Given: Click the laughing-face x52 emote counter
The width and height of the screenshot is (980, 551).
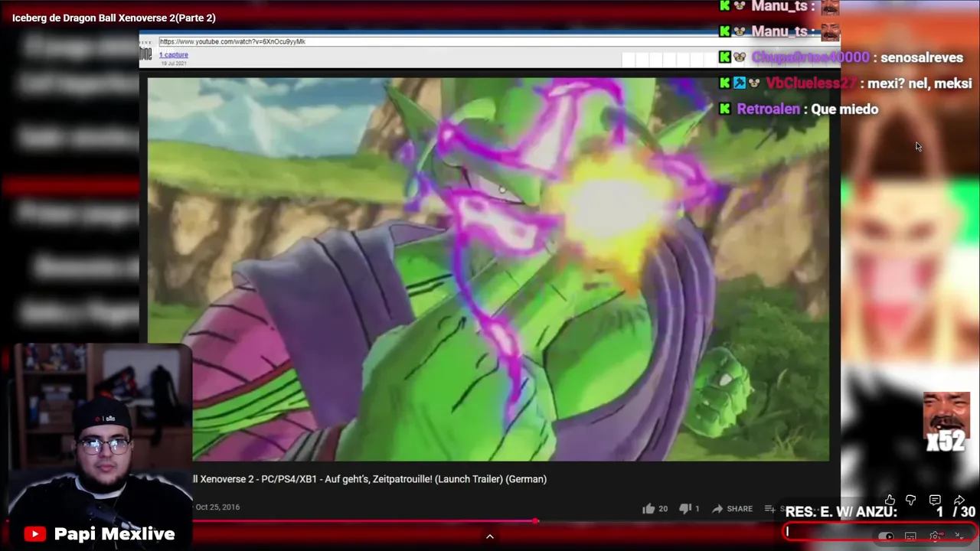Looking at the screenshot, I should [x=946, y=422].
